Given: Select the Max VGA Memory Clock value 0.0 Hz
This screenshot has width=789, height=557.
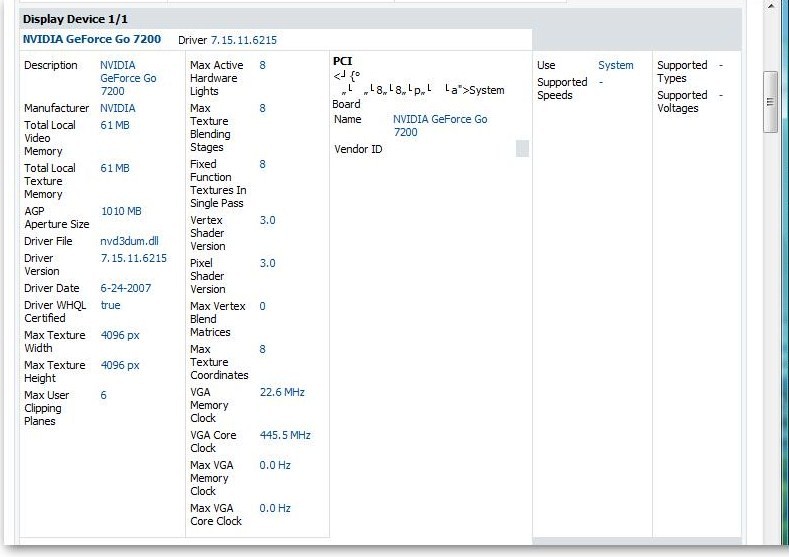Looking at the screenshot, I should 275,465.
